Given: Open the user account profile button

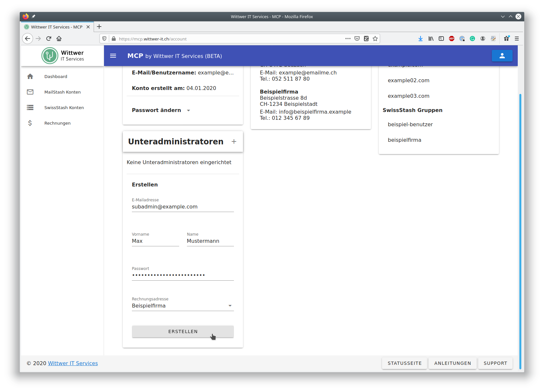Looking at the screenshot, I should click(502, 56).
